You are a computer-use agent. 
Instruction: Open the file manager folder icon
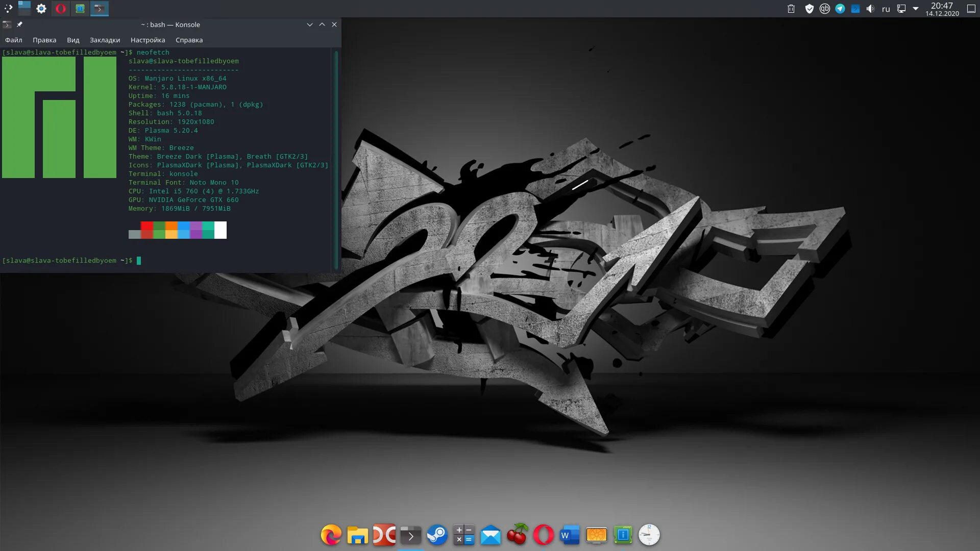coord(357,535)
